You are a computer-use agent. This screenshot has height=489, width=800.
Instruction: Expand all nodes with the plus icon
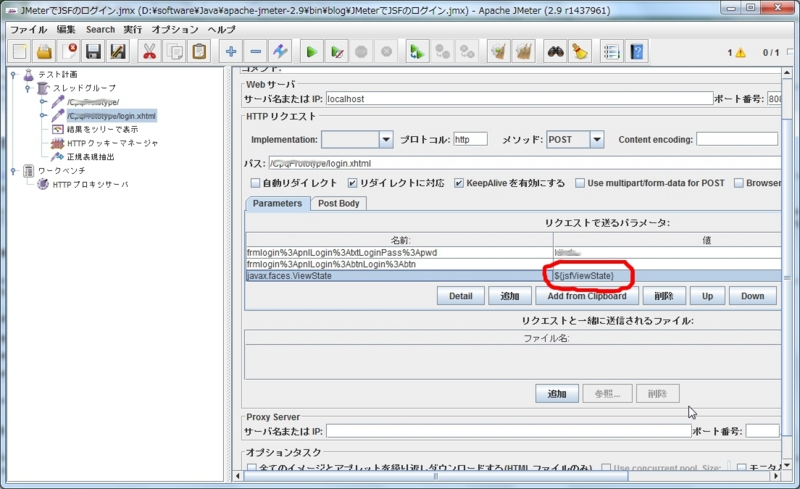pos(231,52)
